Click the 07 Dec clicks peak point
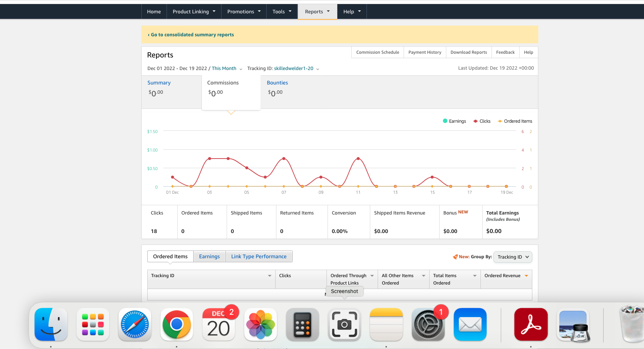This screenshot has height=349, width=644. click(x=284, y=159)
